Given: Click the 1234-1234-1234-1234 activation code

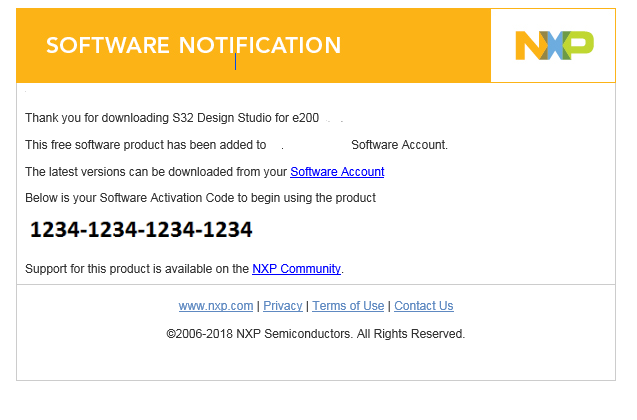Looking at the screenshot, I should click(x=141, y=230).
